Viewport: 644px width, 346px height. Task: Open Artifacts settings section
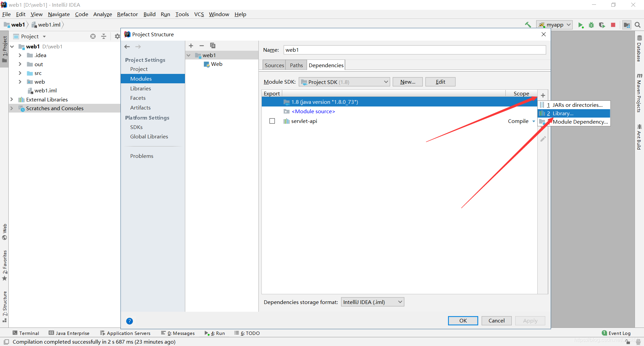click(x=140, y=107)
